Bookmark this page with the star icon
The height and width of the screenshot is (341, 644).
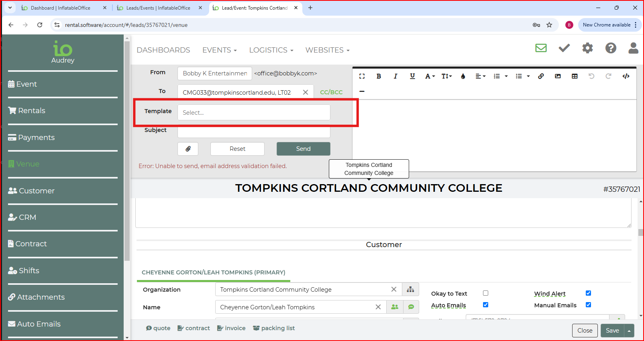click(549, 25)
